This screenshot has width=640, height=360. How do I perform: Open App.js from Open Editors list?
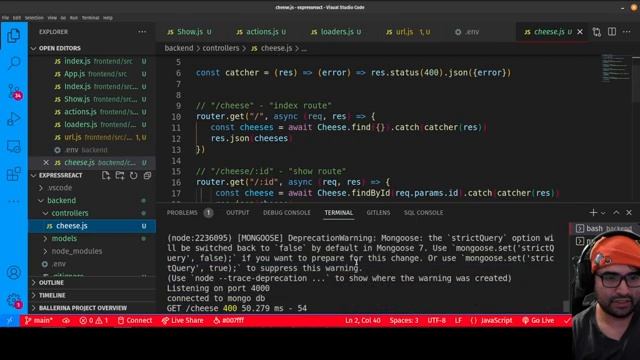(92, 74)
